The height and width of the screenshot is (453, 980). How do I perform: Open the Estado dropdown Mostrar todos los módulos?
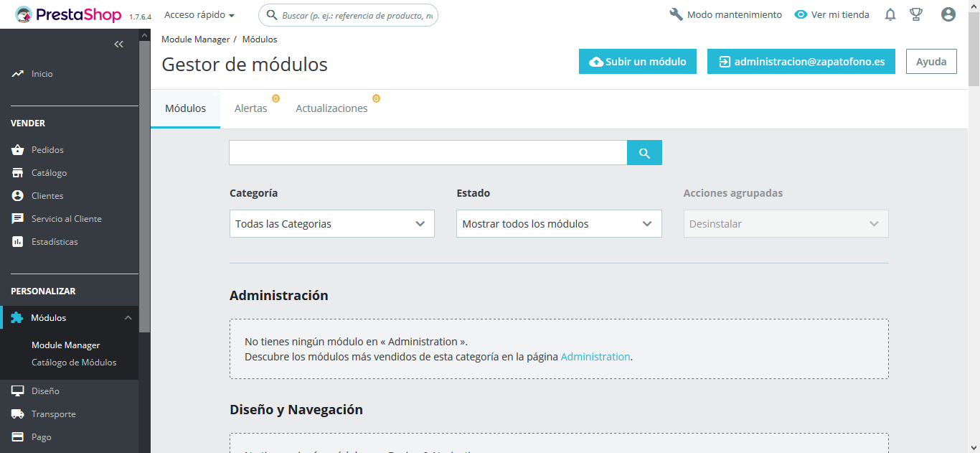click(x=559, y=224)
